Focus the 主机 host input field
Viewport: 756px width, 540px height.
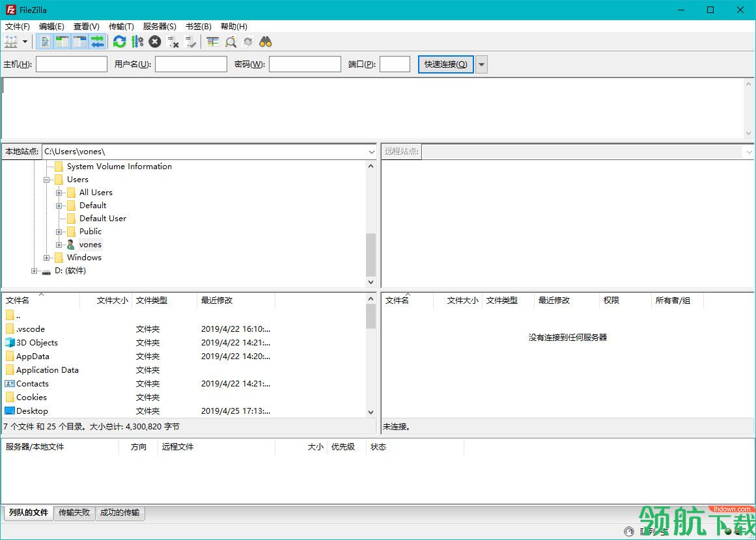click(72, 64)
